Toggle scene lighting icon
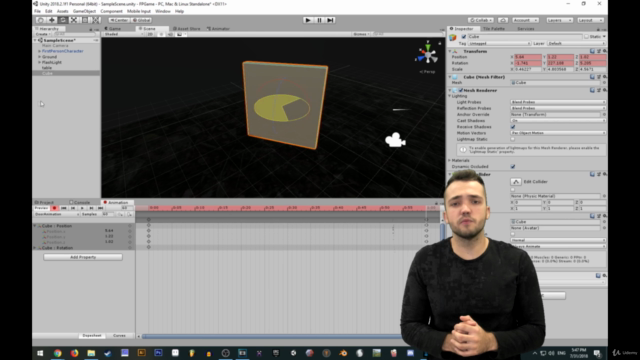640x360 pixels. [x=161, y=34]
